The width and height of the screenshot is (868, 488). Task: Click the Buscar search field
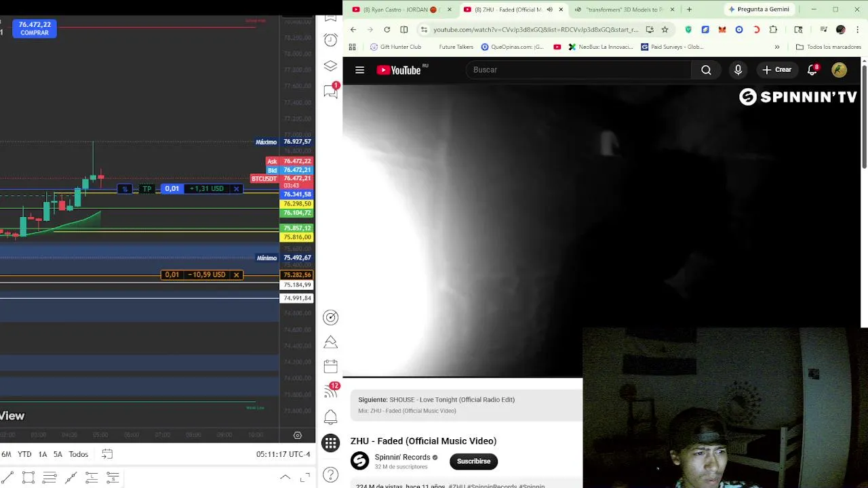[x=578, y=70]
